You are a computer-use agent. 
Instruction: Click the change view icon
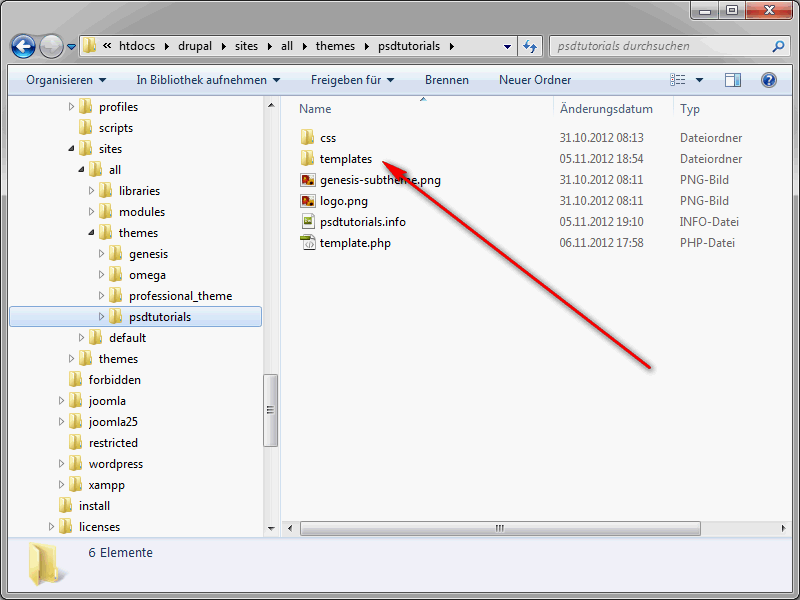click(679, 80)
